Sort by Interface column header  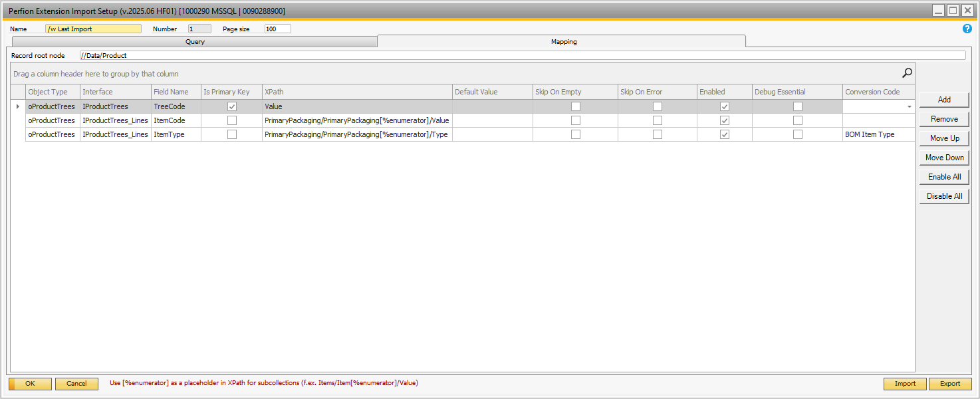pyautogui.click(x=116, y=92)
